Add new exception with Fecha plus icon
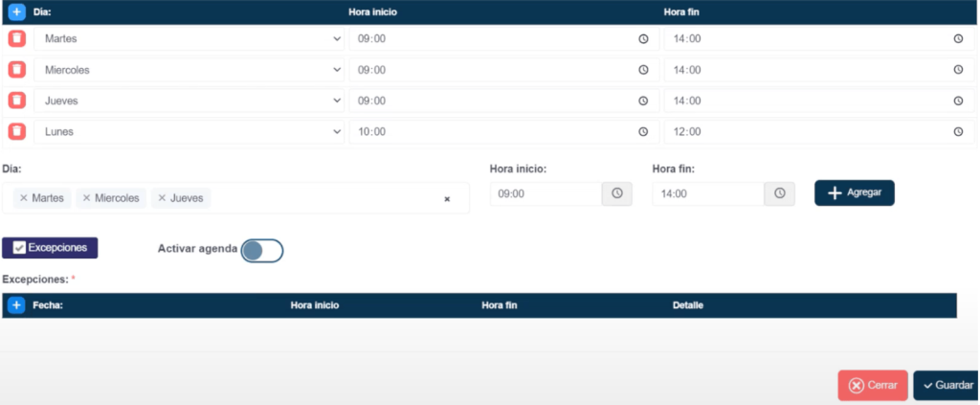Screen dimensions: 980x405 pos(16,305)
